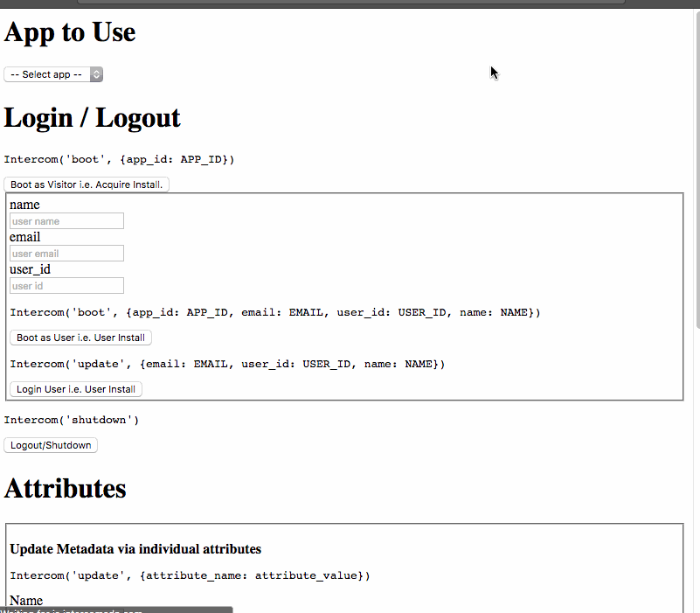Open the Select app dropdown
This screenshot has height=613, width=700.
coord(53,74)
